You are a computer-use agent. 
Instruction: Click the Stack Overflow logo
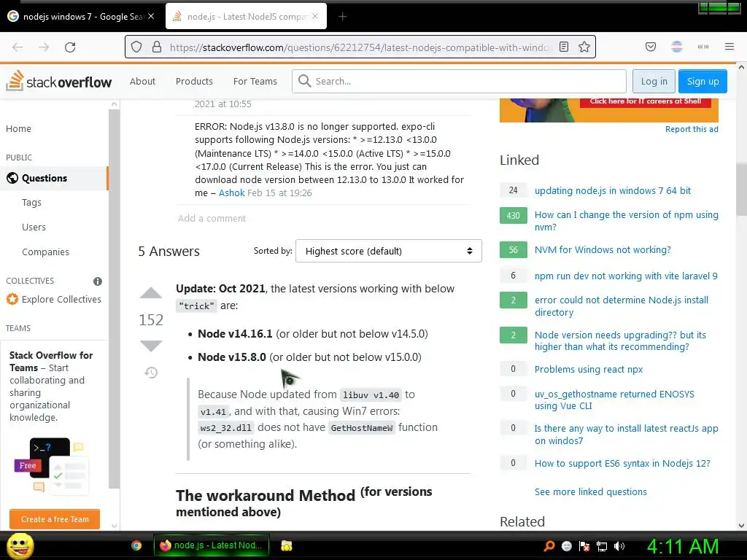(x=58, y=81)
